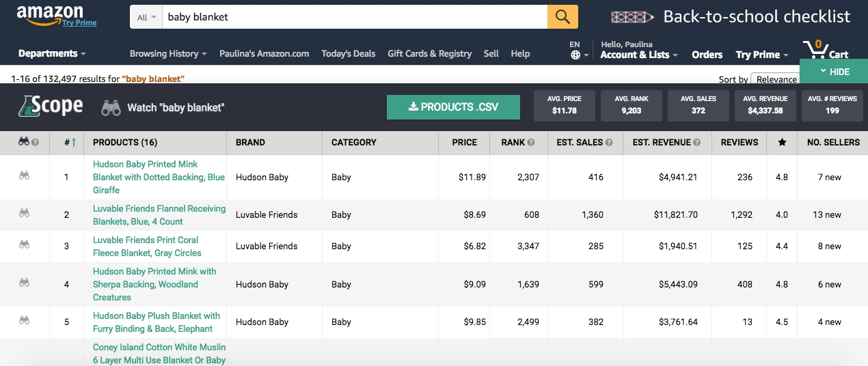This screenshot has width=868, height=366.
Task: Open Paulina's Amazon.com
Action: (x=264, y=53)
